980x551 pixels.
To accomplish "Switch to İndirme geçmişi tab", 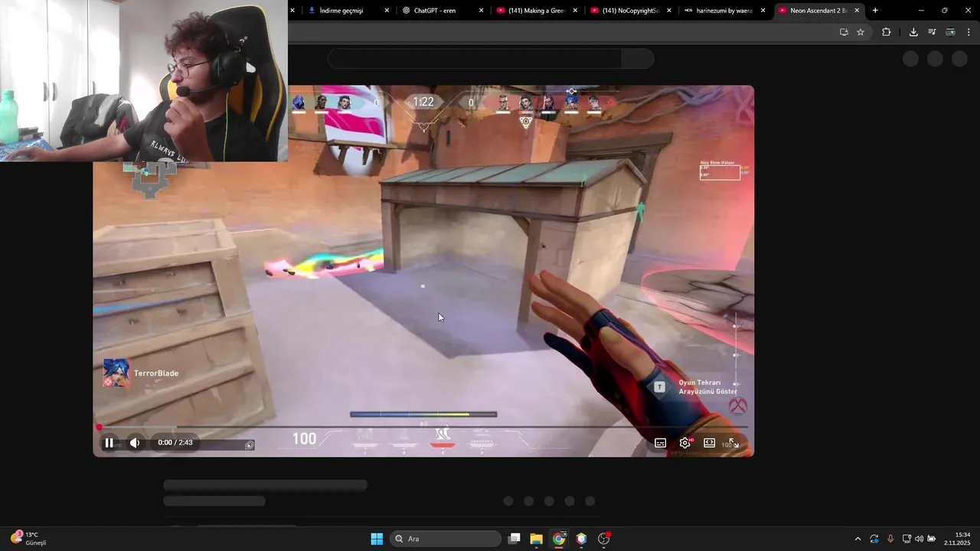I will tap(341, 11).
